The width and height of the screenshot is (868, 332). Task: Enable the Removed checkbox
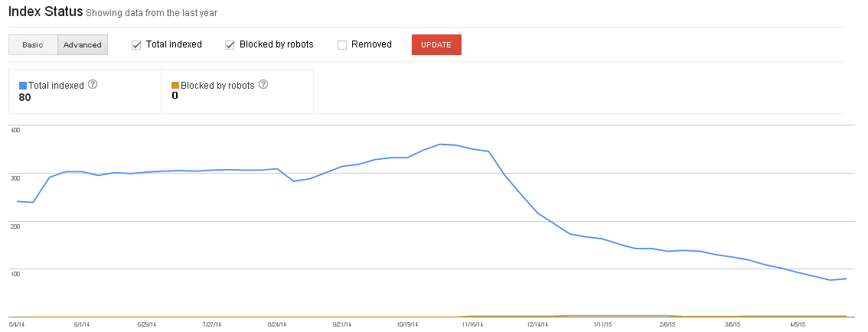[342, 44]
